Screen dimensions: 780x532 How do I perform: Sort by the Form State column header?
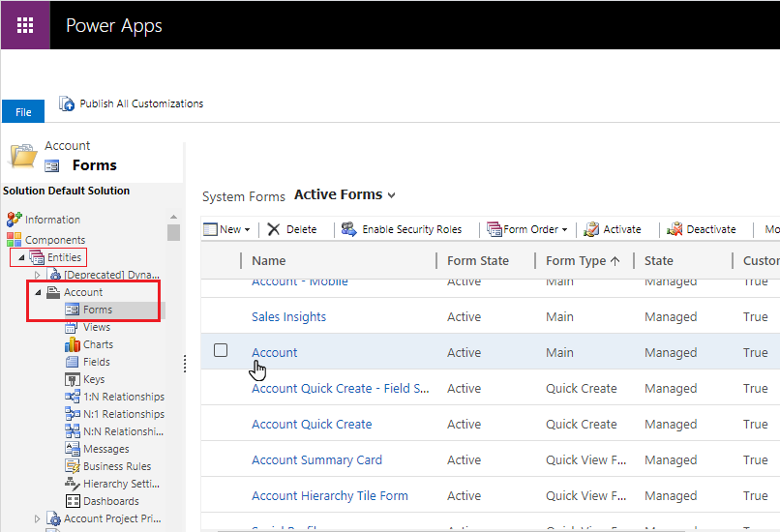(477, 260)
